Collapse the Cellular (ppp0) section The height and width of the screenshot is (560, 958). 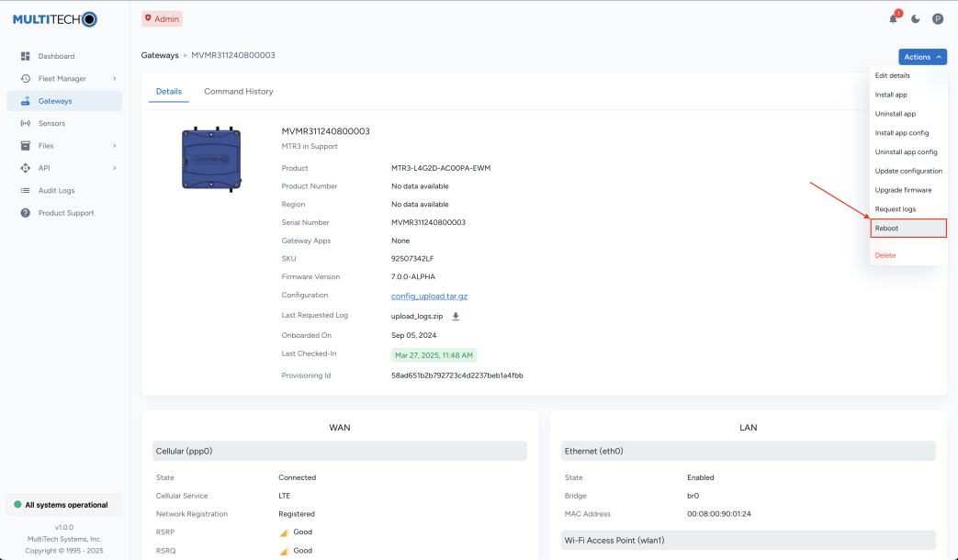[x=340, y=452]
